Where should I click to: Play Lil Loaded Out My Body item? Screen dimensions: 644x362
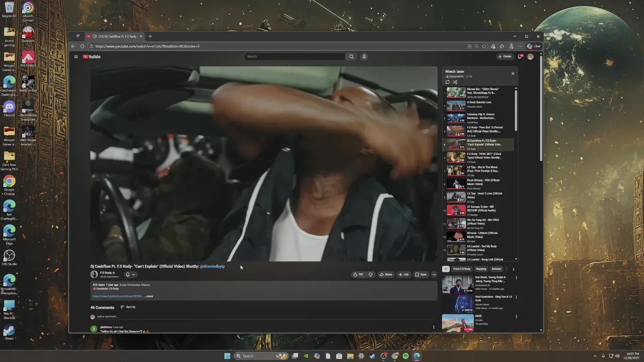tap(478, 249)
